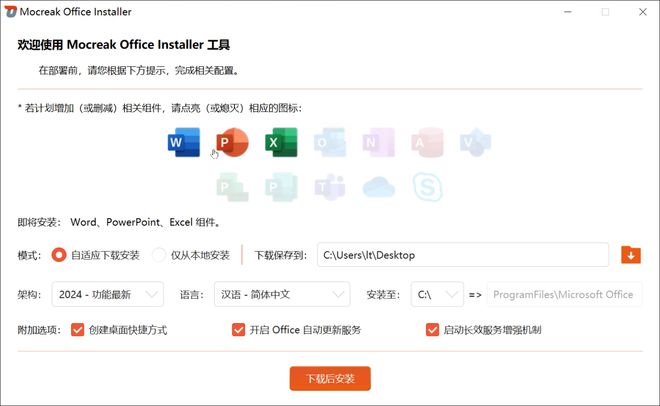This screenshot has width=660, height=406.
Task: Enable the dimmed Visio component icon
Action: (x=476, y=142)
